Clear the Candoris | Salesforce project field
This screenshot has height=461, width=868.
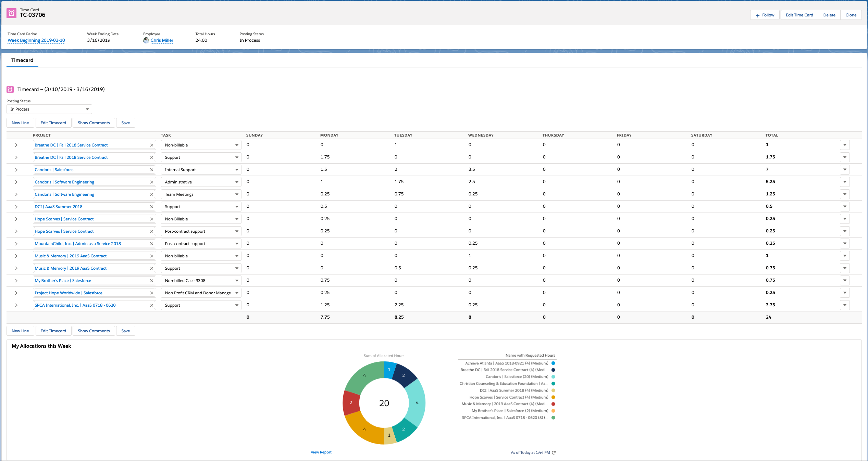click(151, 170)
